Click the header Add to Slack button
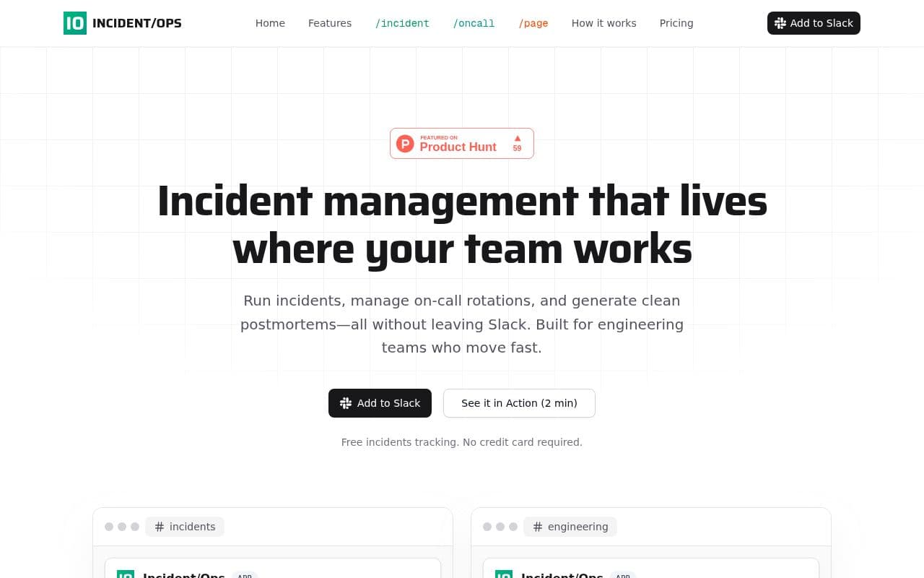924x578 pixels. 814,23
